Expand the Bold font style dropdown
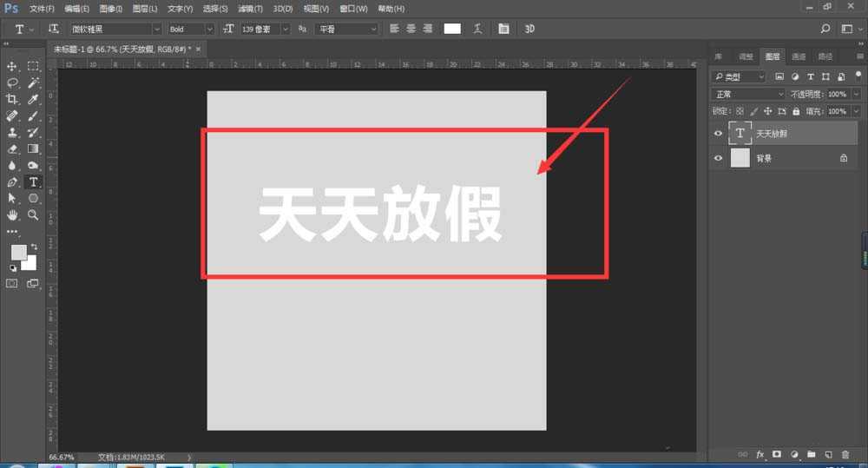868x468 pixels. click(x=190, y=29)
